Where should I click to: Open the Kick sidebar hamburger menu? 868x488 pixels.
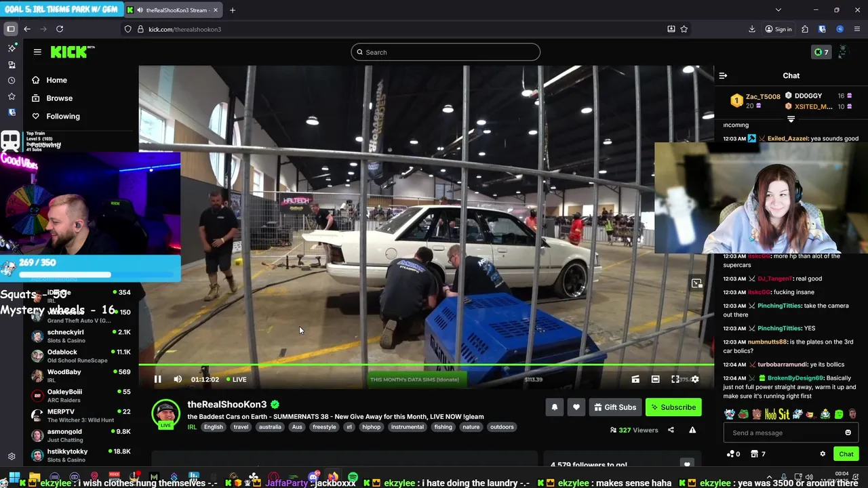pos(37,52)
